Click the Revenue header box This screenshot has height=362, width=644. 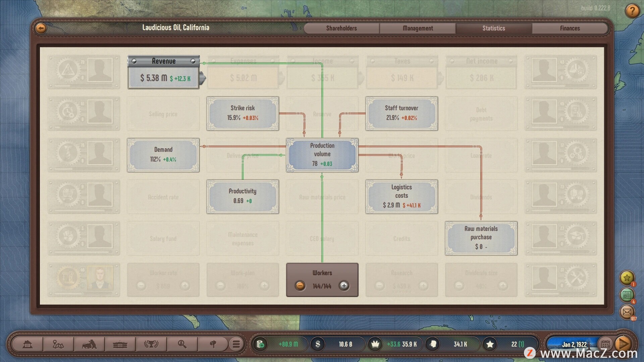[164, 61]
